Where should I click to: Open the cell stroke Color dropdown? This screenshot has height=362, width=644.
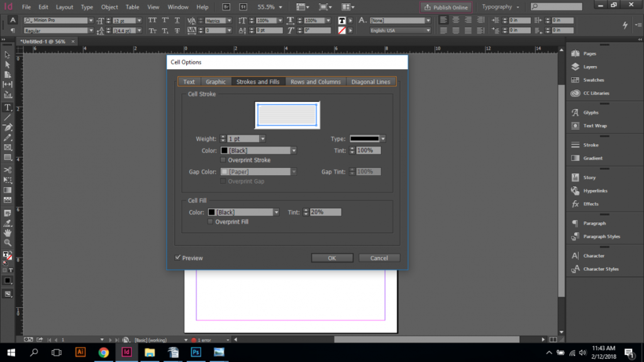pos(292,150)
